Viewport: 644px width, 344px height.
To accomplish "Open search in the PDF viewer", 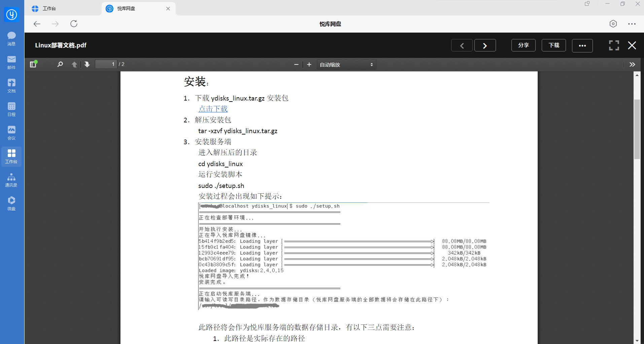I will coord(60,64).
